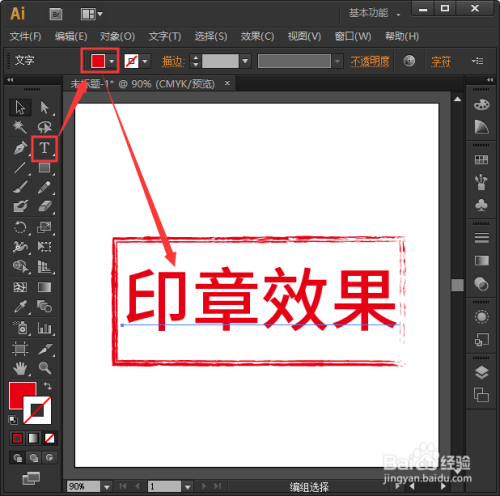Open the Color Guide panel
Image resolution: width=500 pixels, height=496 pixels.
tap(481, 127)
